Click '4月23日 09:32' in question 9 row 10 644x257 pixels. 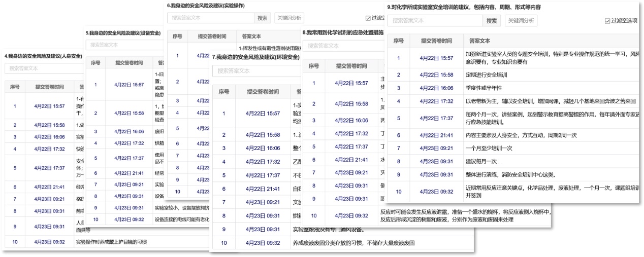coord(437,192)
